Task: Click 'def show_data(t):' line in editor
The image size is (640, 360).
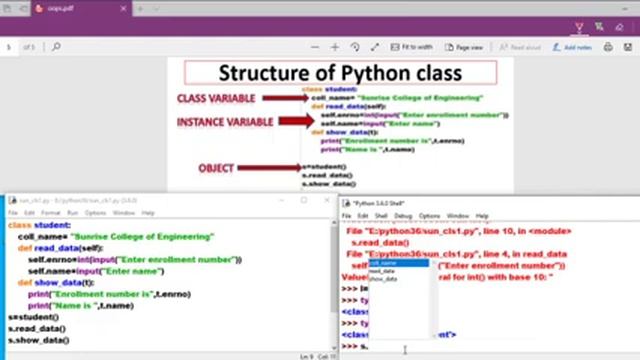Action: (56, 282)
